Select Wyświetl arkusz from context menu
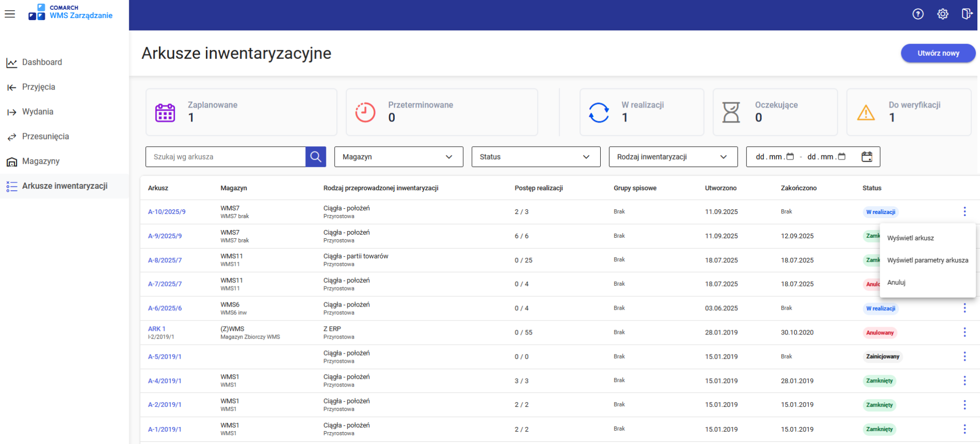This screenshot has width=980, height=444. [911, 238]
